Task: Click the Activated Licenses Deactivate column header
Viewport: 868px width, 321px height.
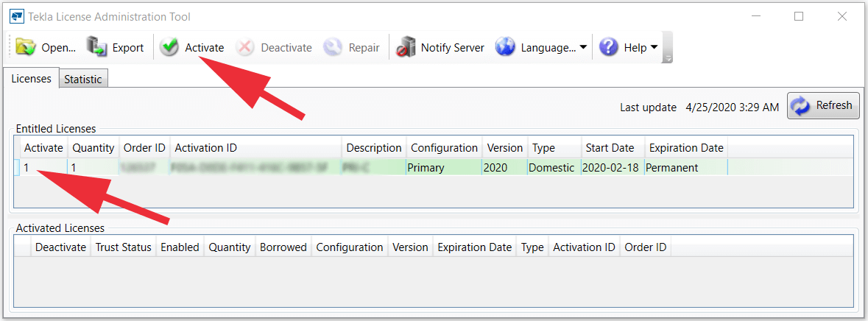Action: (x=61, y=247)
